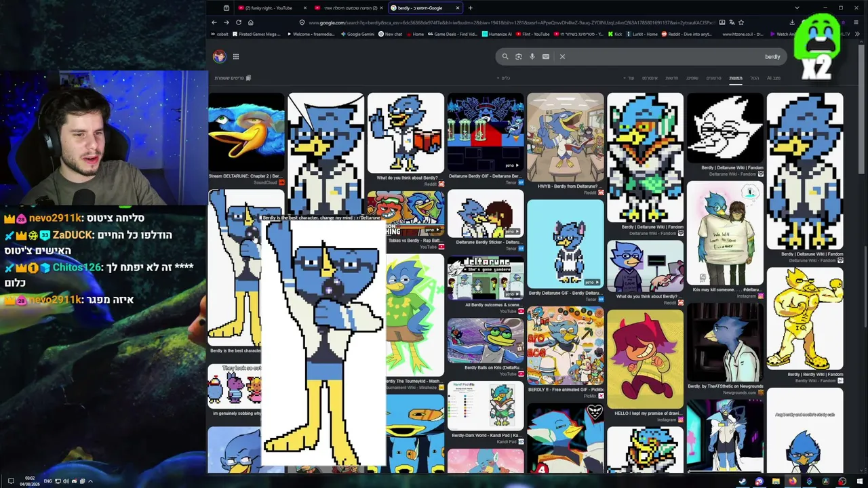Click the magnifier icon in the search box
Screen dimensions: 868x488
(505, 57)
